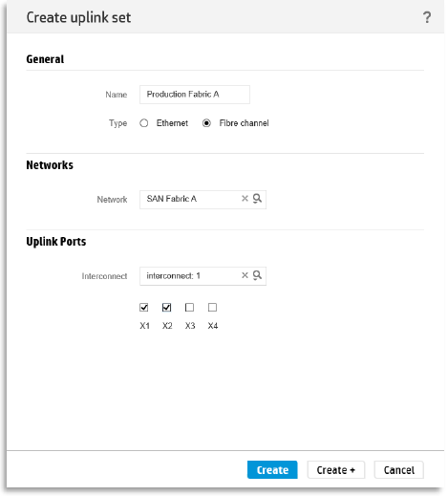The width and height of the screenshot is (448, 496).
Task: Enable uplink port X4
Action: pyautogui.click(x=212, y=307)
